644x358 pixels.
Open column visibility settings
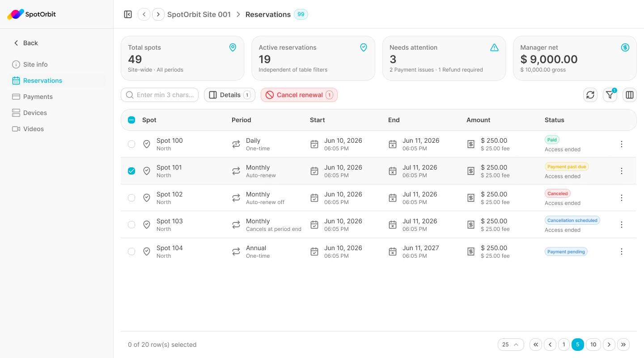coord(630,95)
